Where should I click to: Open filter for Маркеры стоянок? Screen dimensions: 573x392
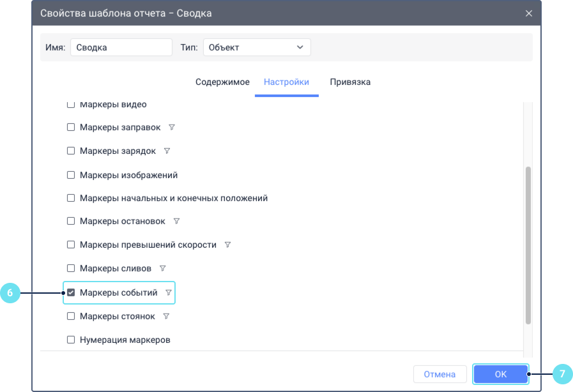pyautogui.click(x=166, y=317)
